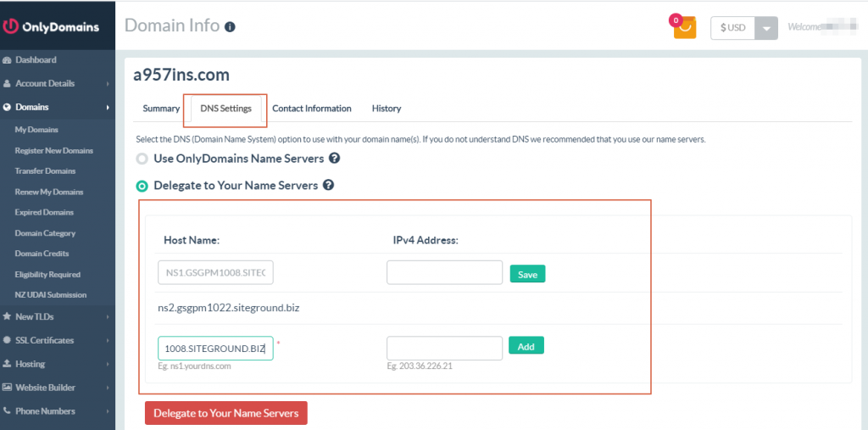The image size is (868, 430).
Task: Click the green Add button
Action: coord(526,346)
